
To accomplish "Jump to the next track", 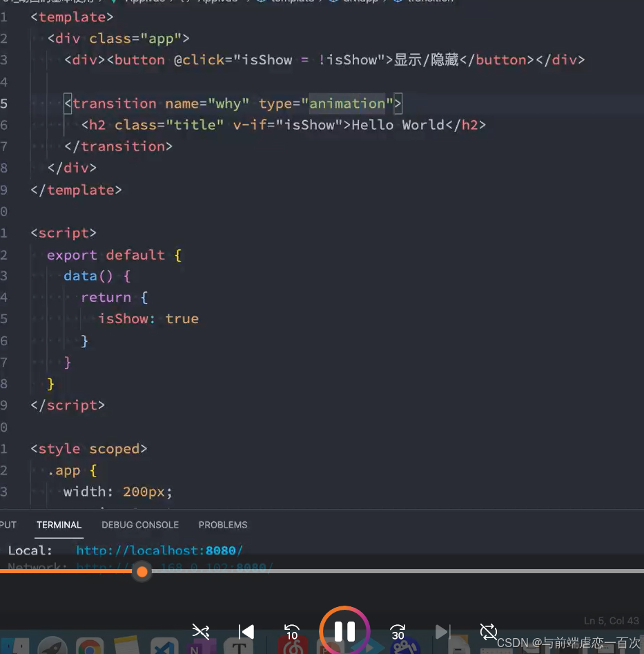I will 442,631.
